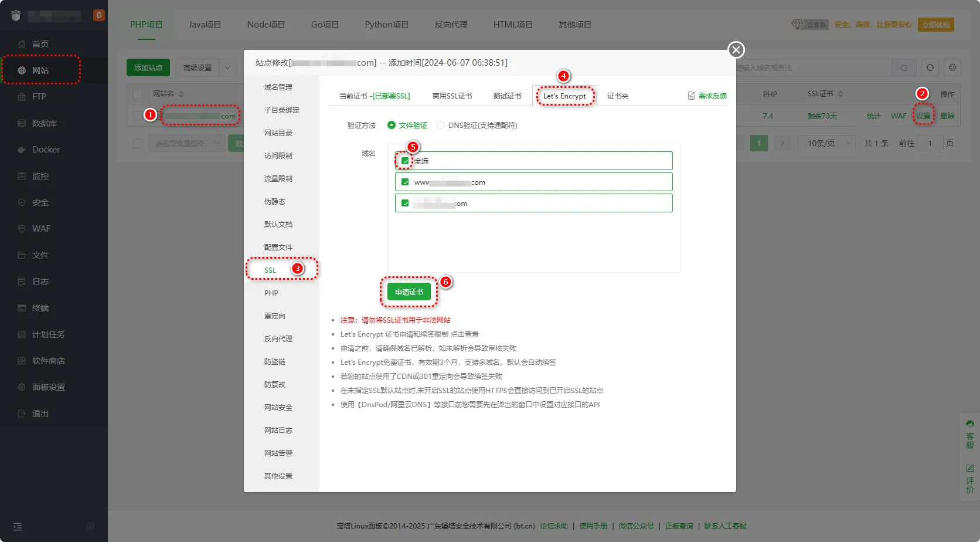Sort by 网站名 column arrows
The height and width of the screenshot is (542, 980).
[x=181, y=94]
